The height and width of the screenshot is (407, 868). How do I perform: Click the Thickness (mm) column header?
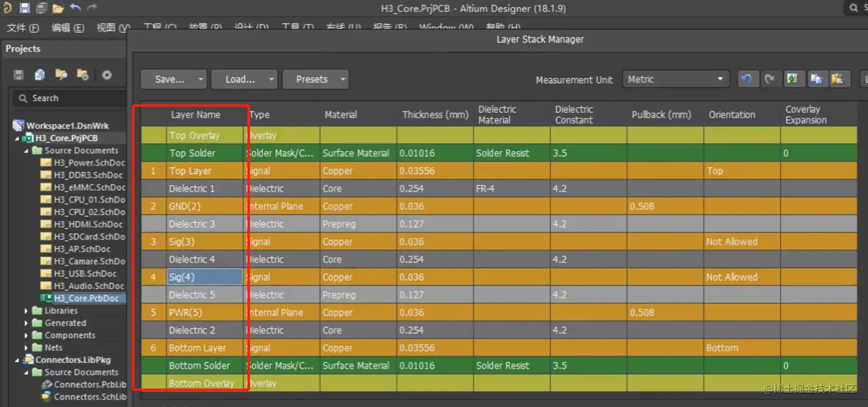coord(435,115)
